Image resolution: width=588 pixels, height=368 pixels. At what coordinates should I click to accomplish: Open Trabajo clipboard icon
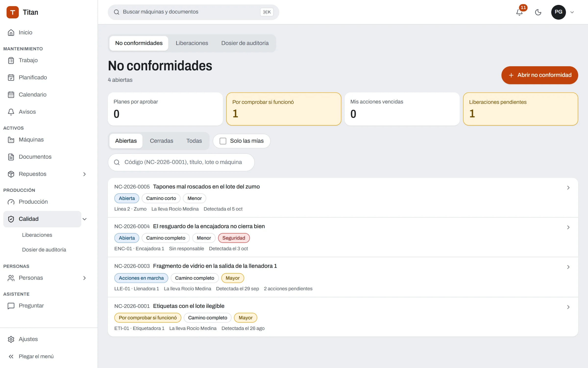click(x=11, y=60)
